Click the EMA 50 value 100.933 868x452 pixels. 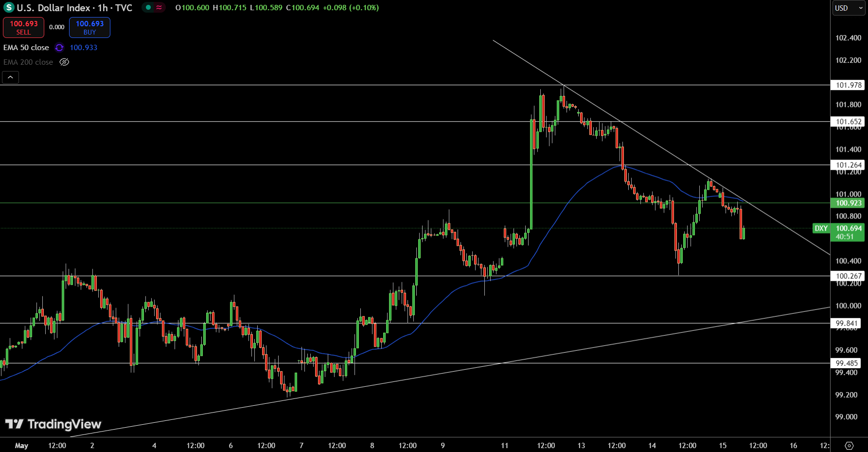point(84,48)
